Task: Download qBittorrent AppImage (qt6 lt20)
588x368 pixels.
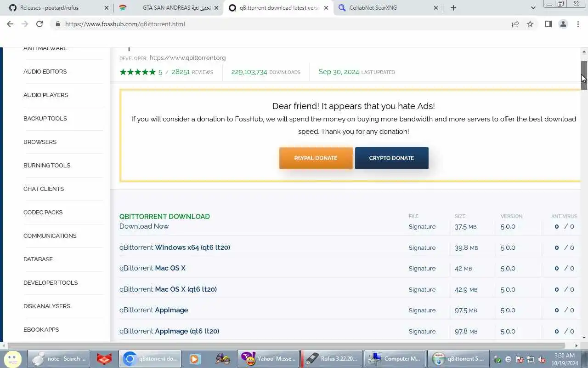Action: click(x=169, y=331)
